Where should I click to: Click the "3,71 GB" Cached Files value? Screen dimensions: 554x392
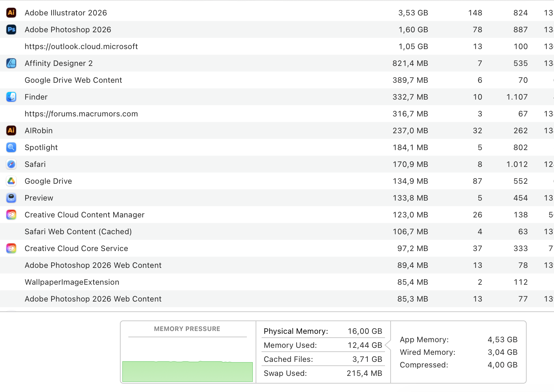(x=367, y=359)
